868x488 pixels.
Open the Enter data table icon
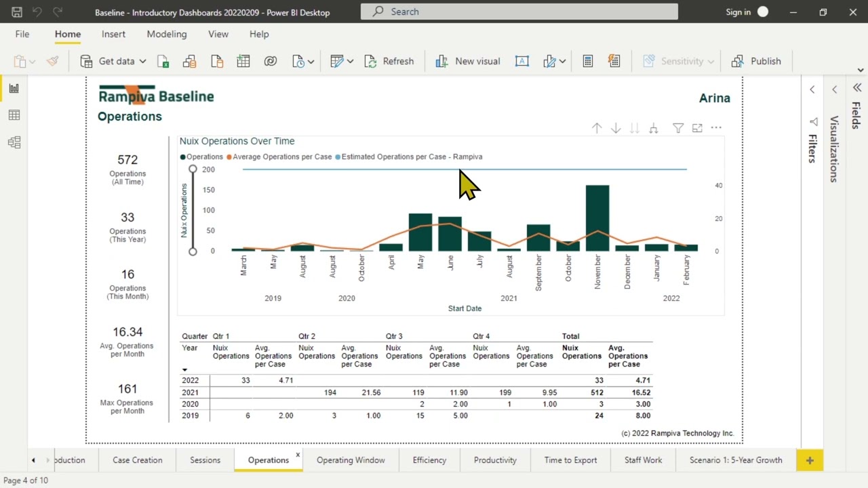click(x=243, y=61)
